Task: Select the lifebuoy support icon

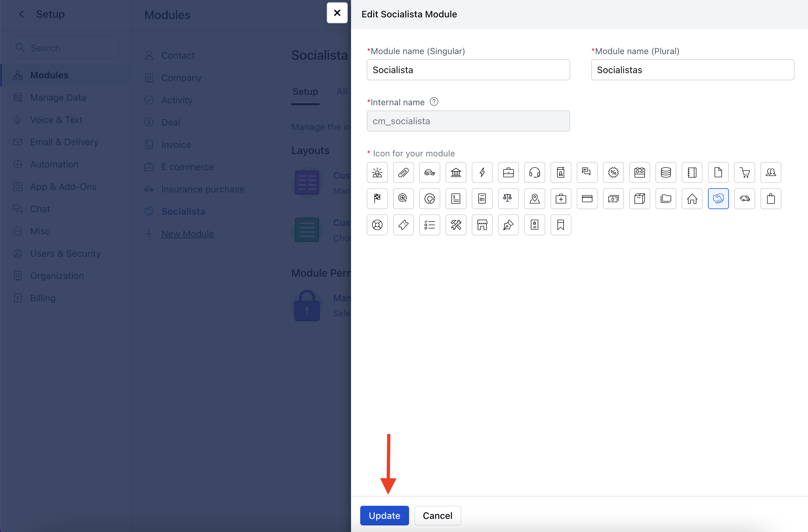Action: click(x=377, y=225)
